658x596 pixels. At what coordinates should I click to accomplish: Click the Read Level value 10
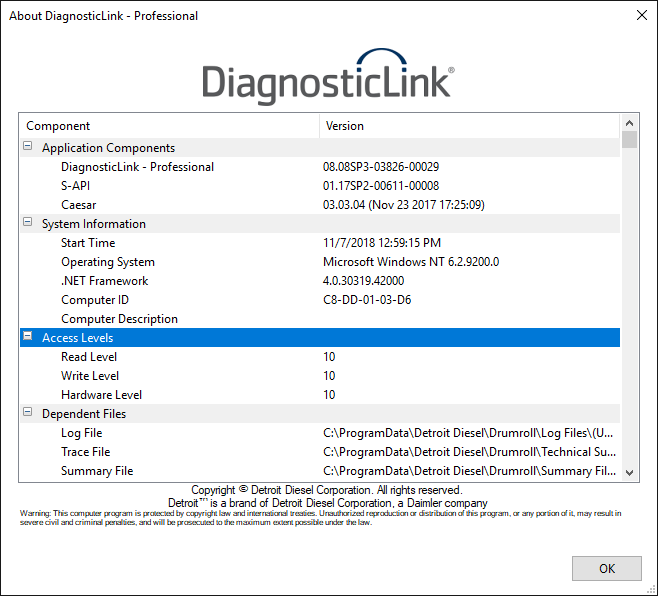pyautogui.click(x=329, y=357)
